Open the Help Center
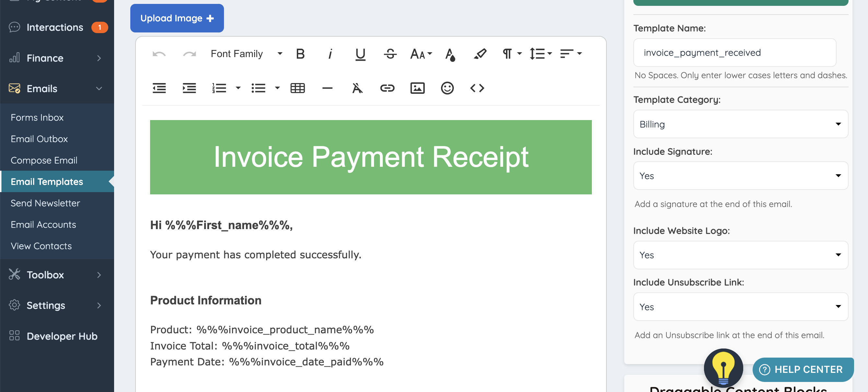 click(803, 369)
